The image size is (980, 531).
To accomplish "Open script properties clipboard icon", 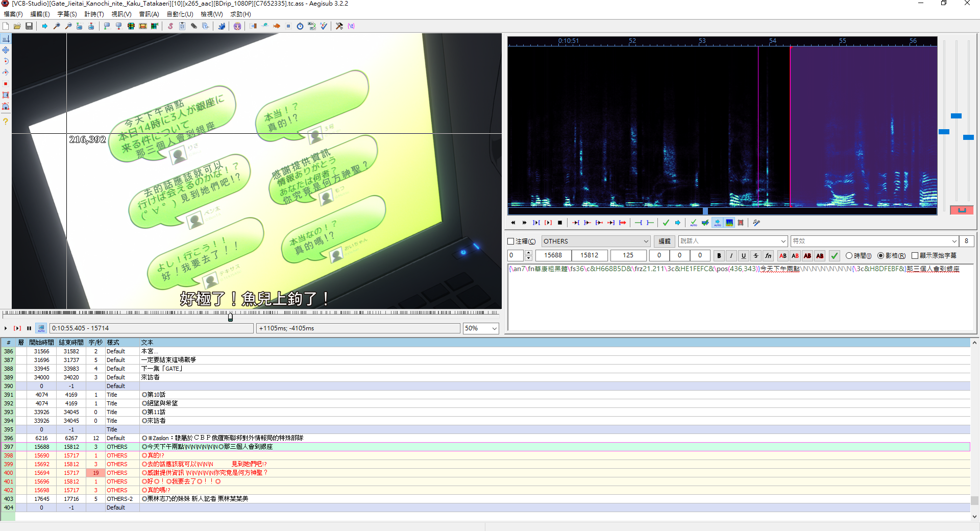I will click(182, 26).
